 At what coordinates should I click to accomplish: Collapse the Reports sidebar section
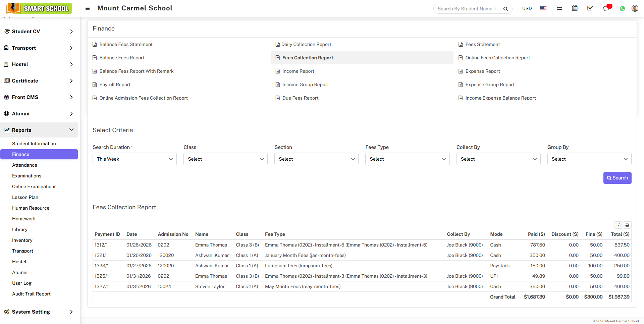39,130
